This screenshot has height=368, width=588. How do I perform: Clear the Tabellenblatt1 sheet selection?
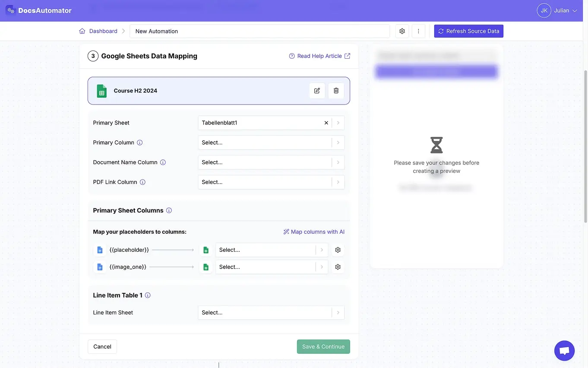pos(326,123)
